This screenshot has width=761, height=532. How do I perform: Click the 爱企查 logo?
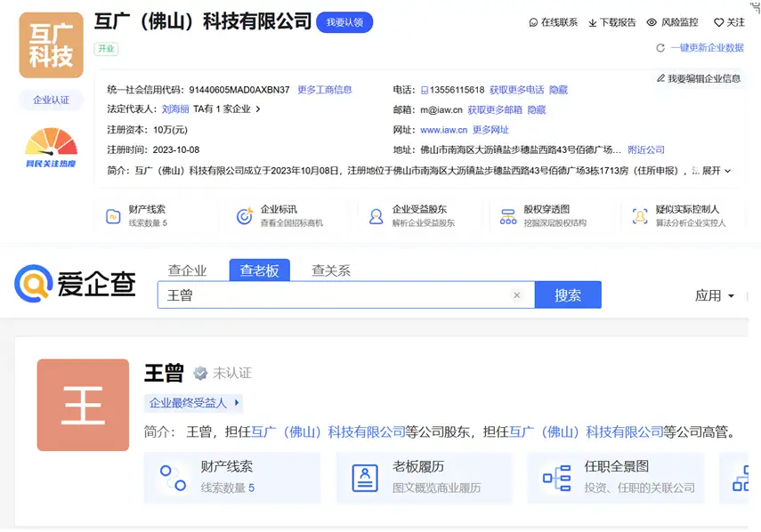tap(76, 283)
